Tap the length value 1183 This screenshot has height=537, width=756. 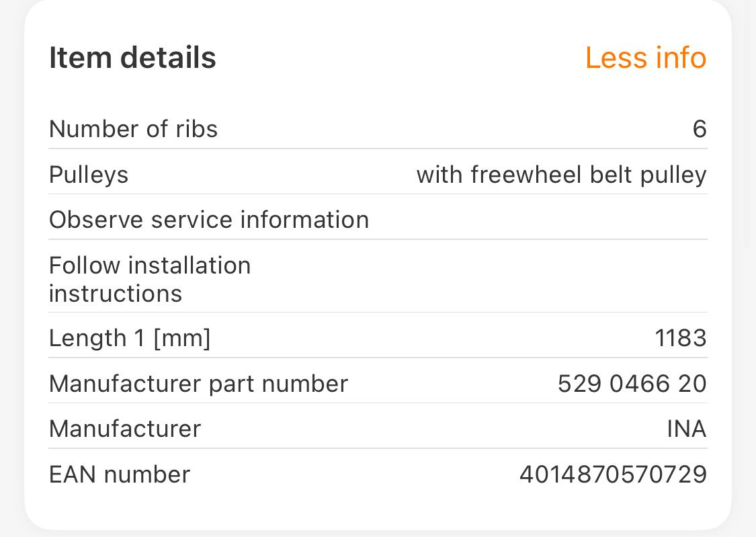681,338
